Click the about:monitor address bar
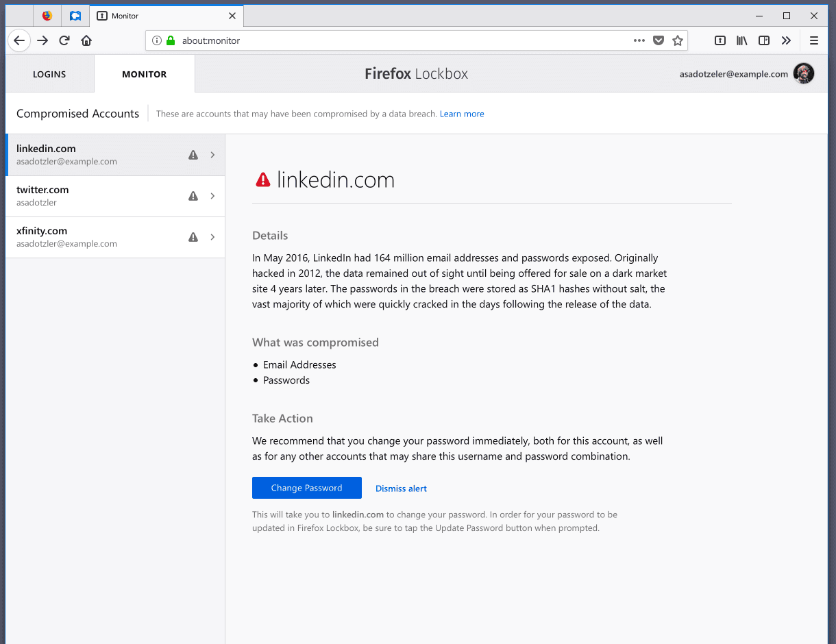 397,40
